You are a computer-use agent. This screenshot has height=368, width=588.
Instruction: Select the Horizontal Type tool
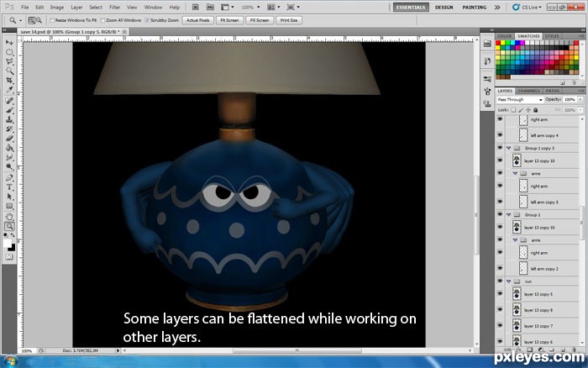point(9,187)
